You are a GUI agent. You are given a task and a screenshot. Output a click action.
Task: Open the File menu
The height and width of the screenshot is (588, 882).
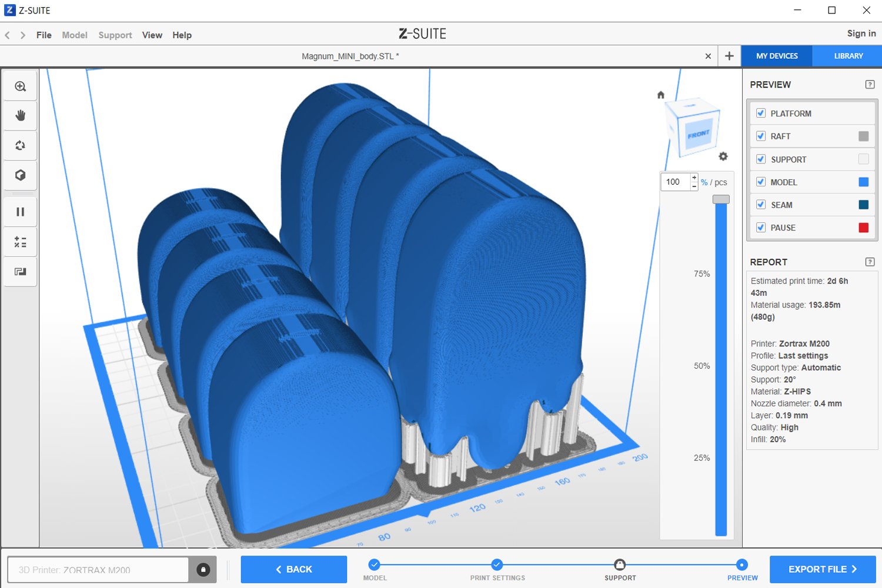click(x=44, y=35)
